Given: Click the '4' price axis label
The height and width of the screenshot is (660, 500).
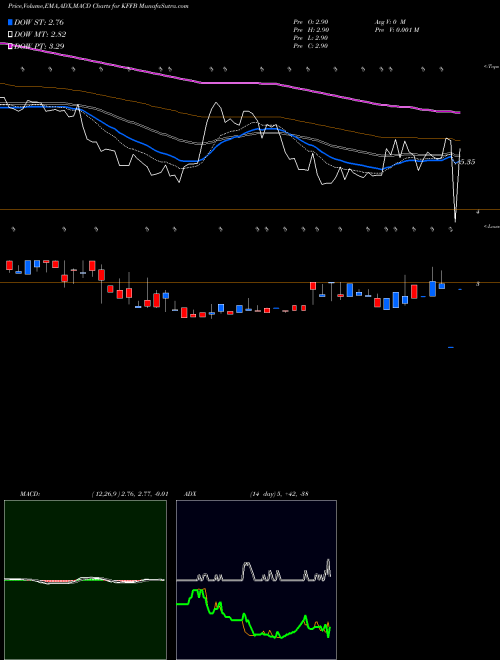Looking at the screenshot, I should (478, 212).
